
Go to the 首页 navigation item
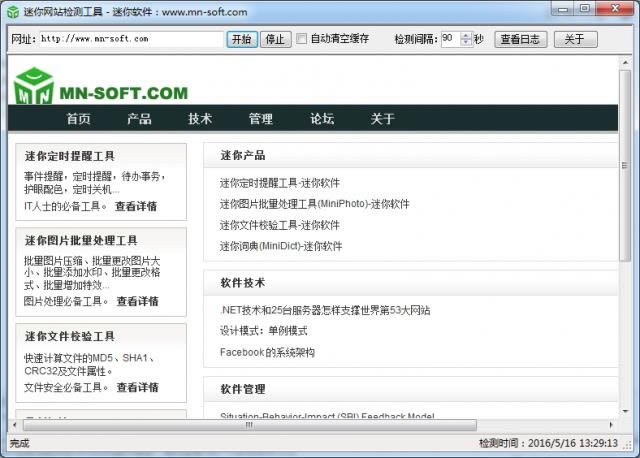click(x=78, y=119)
